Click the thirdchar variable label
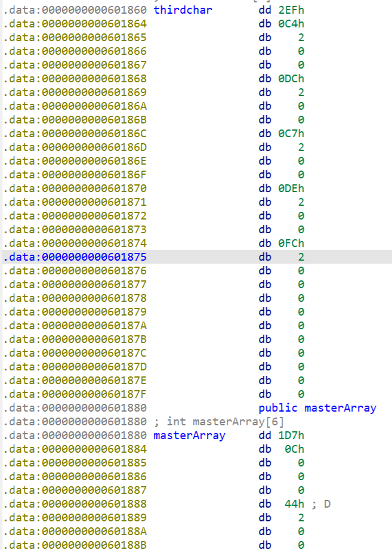Image resolution: width=392 pixels, height=550 pixels. 183,10
